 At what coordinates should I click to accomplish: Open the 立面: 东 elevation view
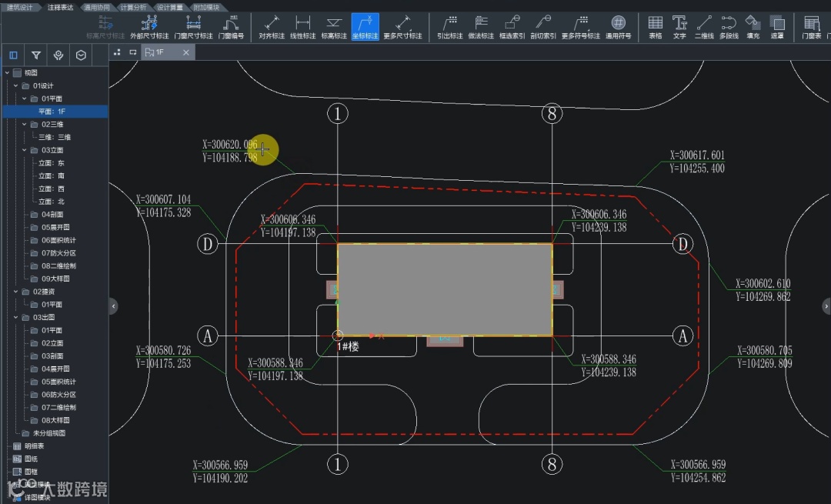pyautogui.click(x=51, y=163)
